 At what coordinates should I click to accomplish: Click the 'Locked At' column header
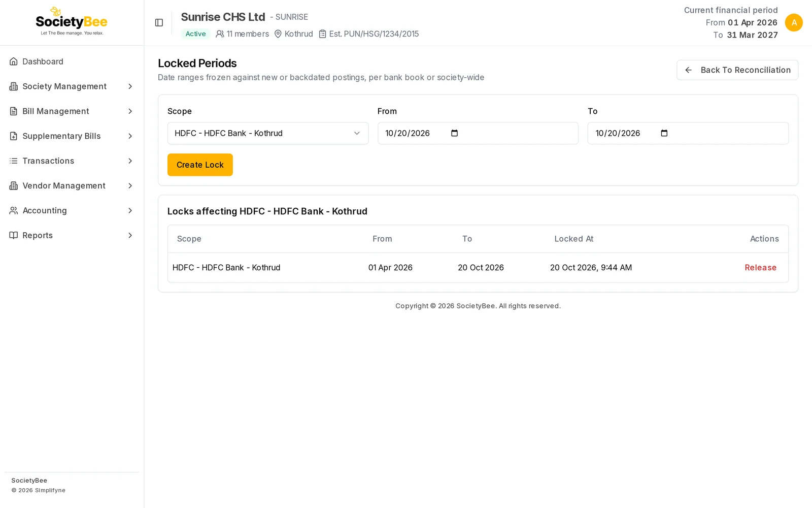(573, 239)
